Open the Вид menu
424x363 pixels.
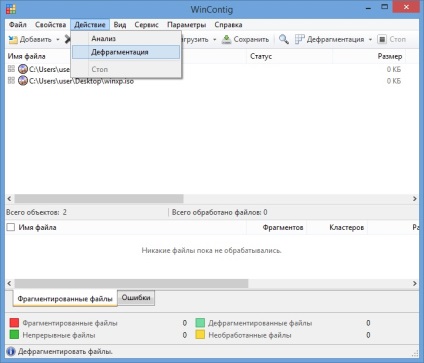[x=120, y=25]
